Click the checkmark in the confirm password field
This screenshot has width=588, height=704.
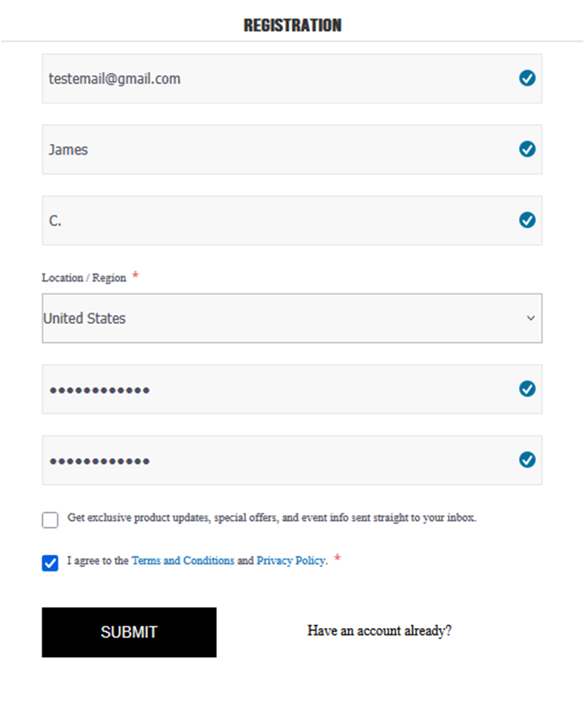(527, 460)
